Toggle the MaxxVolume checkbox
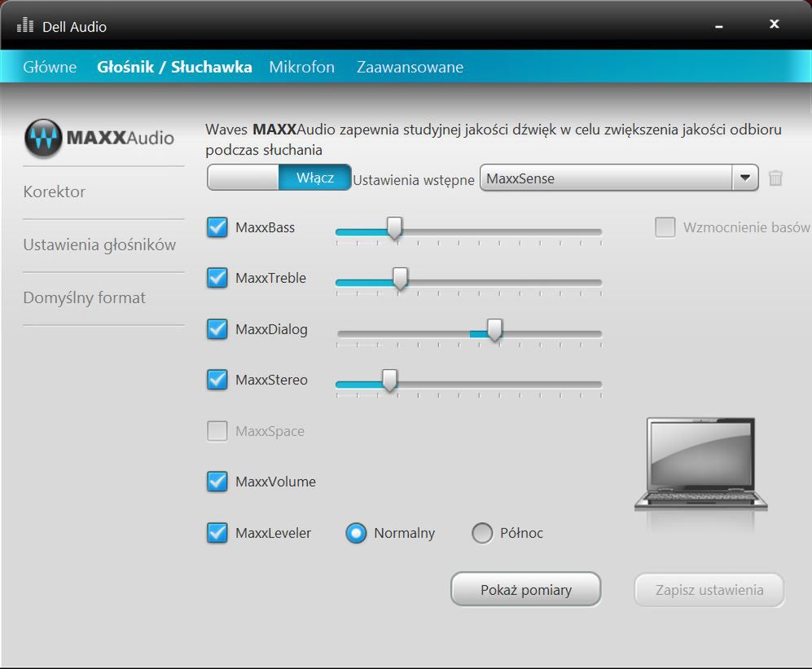 [217, 482]
